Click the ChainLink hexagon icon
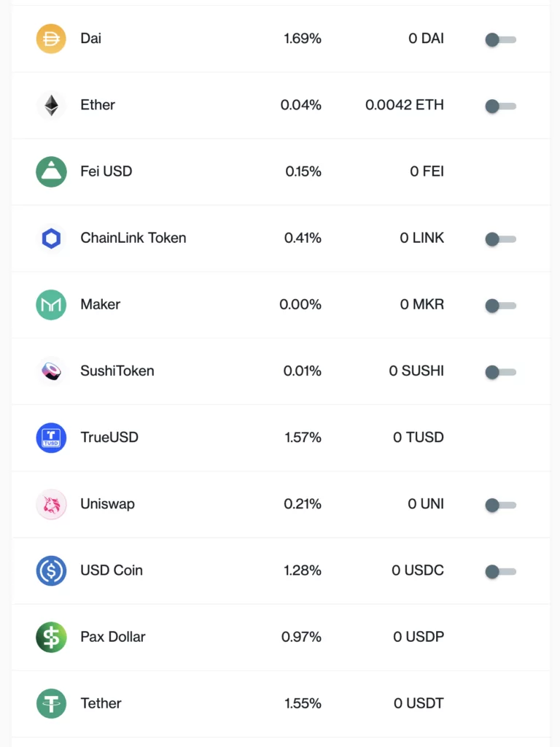 (51, 238)
